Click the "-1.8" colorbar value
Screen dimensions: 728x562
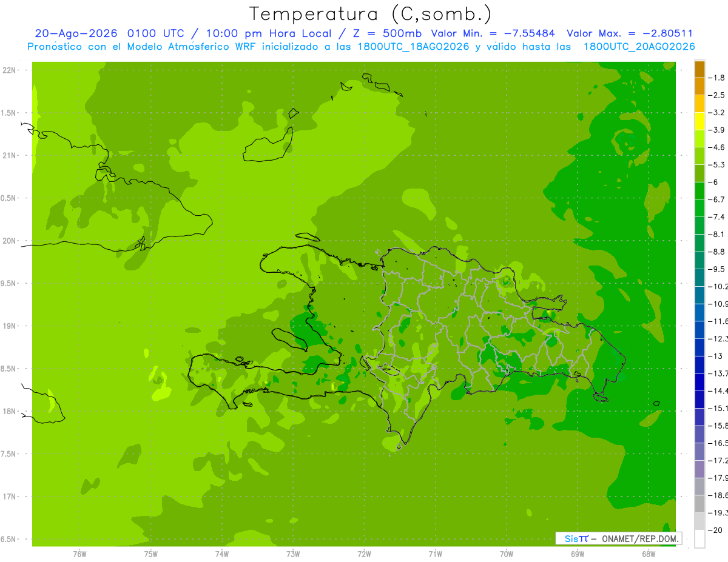point(716,78)
